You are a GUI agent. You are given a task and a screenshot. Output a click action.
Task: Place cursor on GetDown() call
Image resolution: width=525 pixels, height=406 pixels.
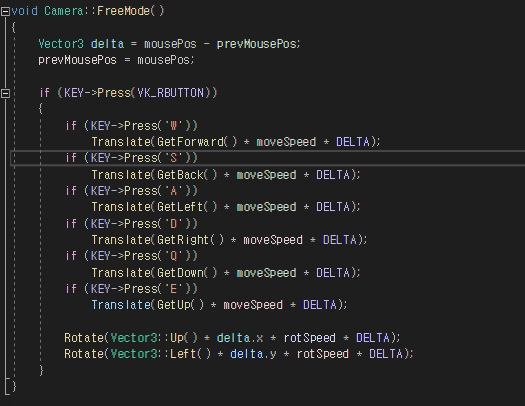pos(187,272)
